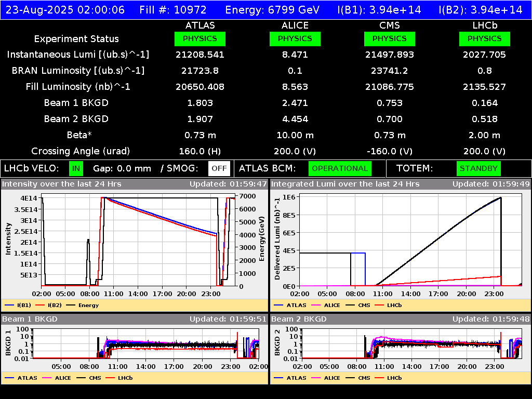Click ALICE legend label in Integrated Lumi chart
This screenshot has height=399, width=532.
click(x=332, y=305)
